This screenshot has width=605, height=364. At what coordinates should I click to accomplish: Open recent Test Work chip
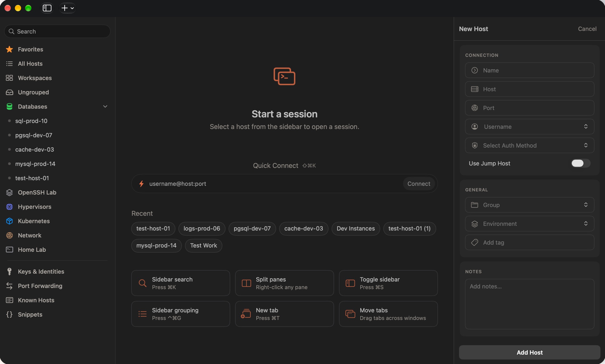click(204, 246)
